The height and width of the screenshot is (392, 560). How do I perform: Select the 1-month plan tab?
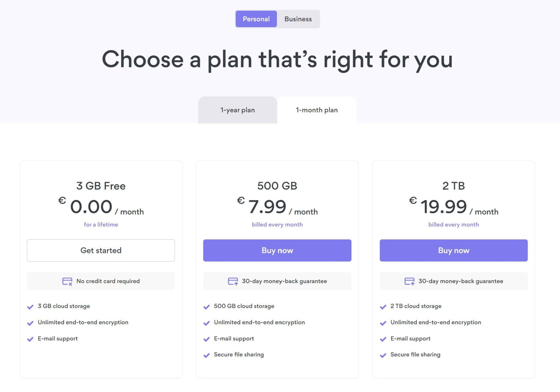point(317,110)
